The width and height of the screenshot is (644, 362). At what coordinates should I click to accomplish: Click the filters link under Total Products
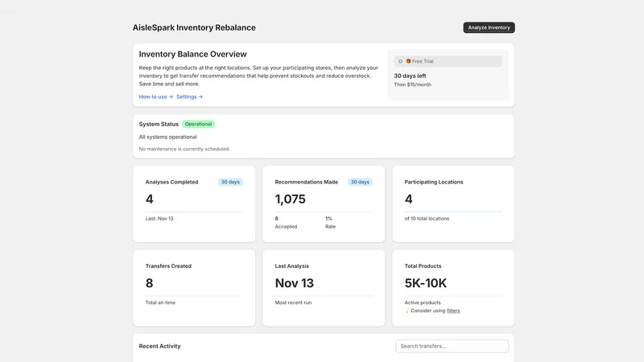tap(453, 311)
